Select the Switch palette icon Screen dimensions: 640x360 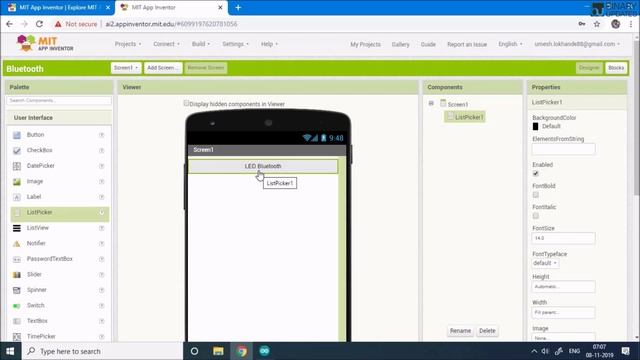coord(17,306)
